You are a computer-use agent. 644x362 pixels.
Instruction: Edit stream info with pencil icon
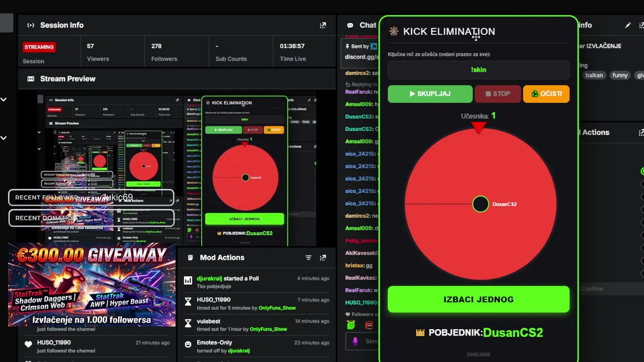point(628,25)
